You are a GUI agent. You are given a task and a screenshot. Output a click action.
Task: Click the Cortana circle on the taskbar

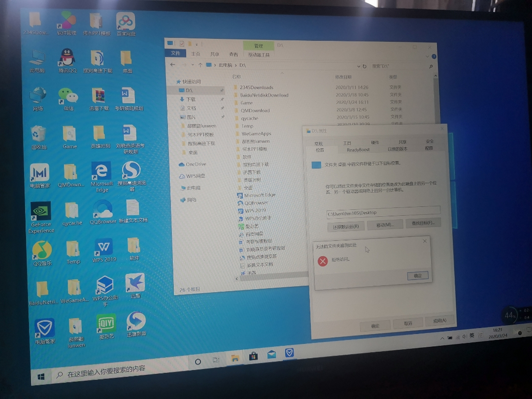coord(198,362)
